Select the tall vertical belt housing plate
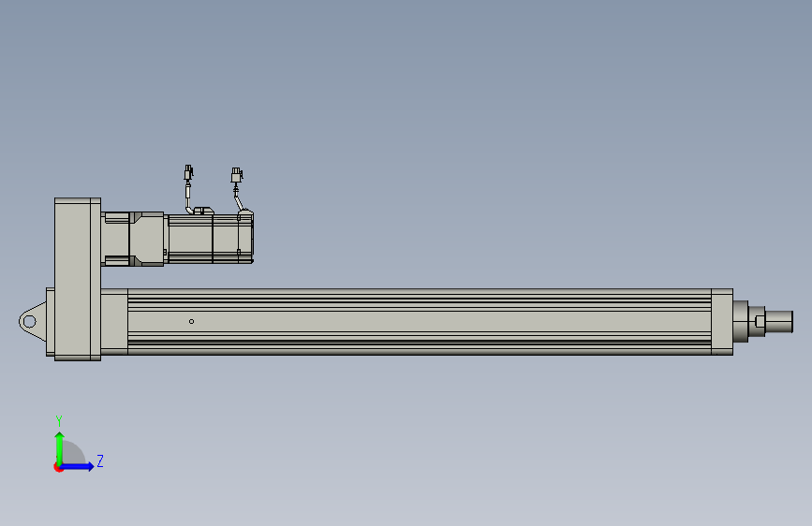 point(78,279)
